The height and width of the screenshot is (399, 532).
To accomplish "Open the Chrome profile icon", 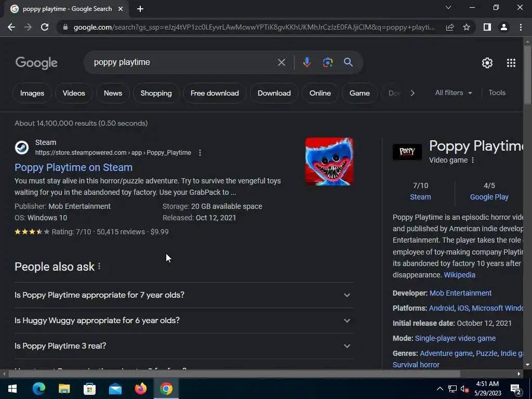I will coord(504,27).
